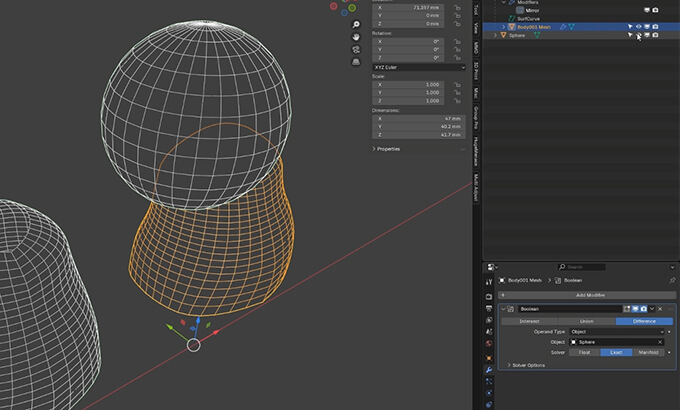This screenshot has height=410, width=680.
Task: Toggle Sphere visibility eye in outliner
Action: click(638, 35)
